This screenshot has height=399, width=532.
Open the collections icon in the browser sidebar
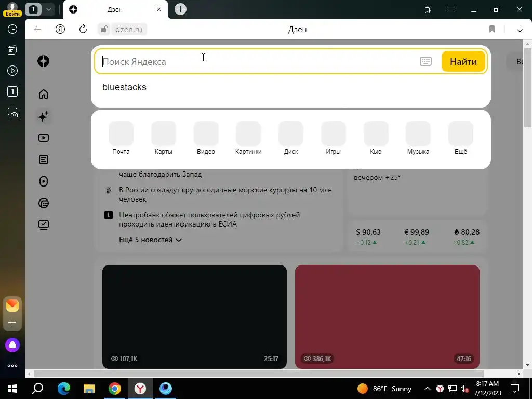(x=12, y=50)
